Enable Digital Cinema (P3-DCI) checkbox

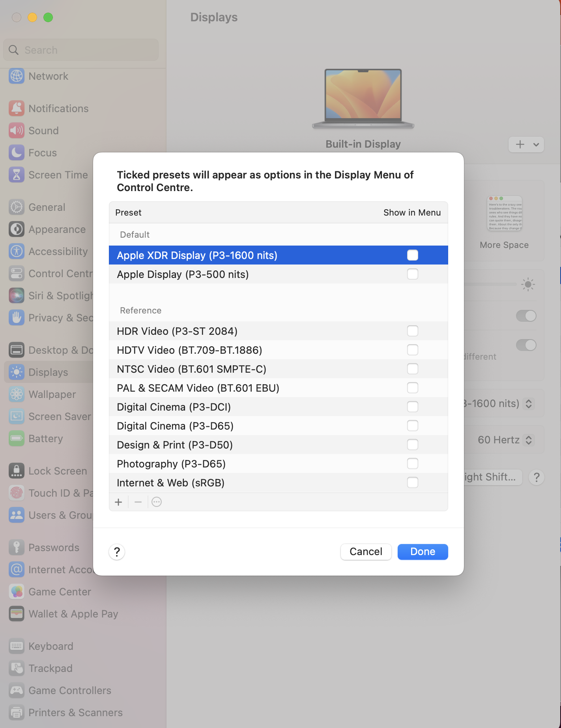[x=413, y=407]
